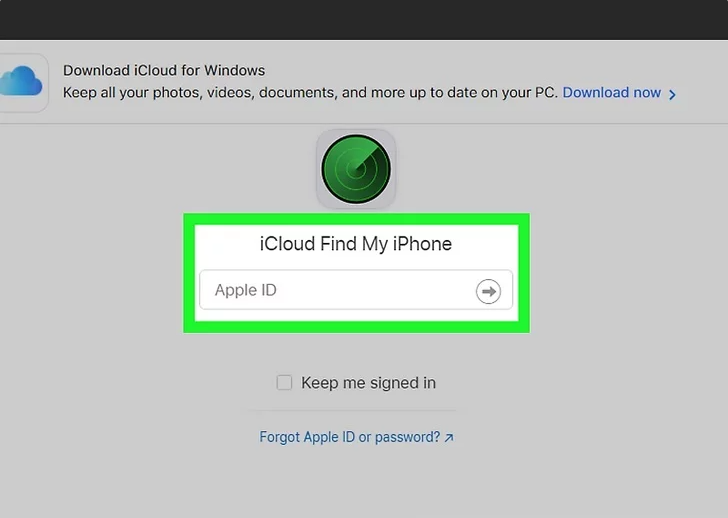This screenshot has width=728, height=518.
Task: Click the 'Apple ID' placeholder text
Action: click(246, 290)
